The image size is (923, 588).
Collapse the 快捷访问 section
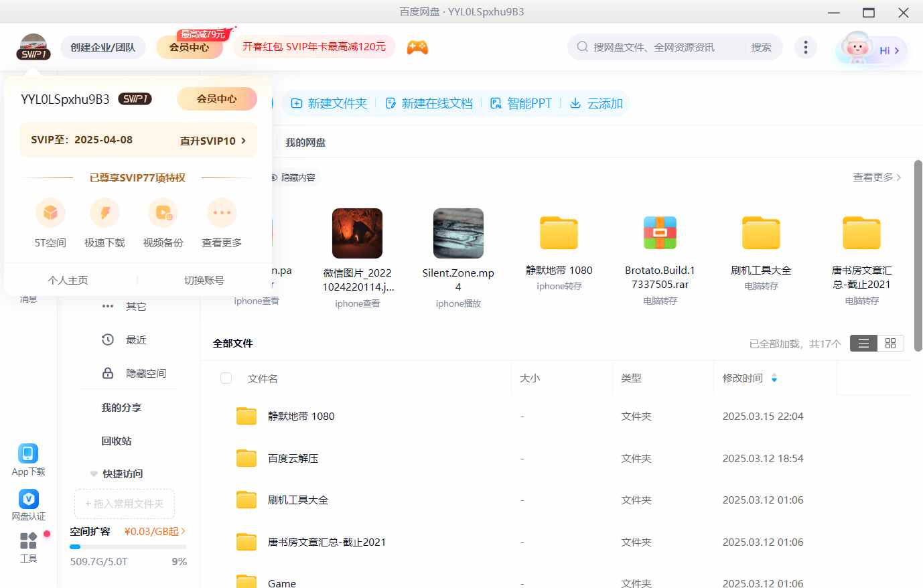point(94,474)
